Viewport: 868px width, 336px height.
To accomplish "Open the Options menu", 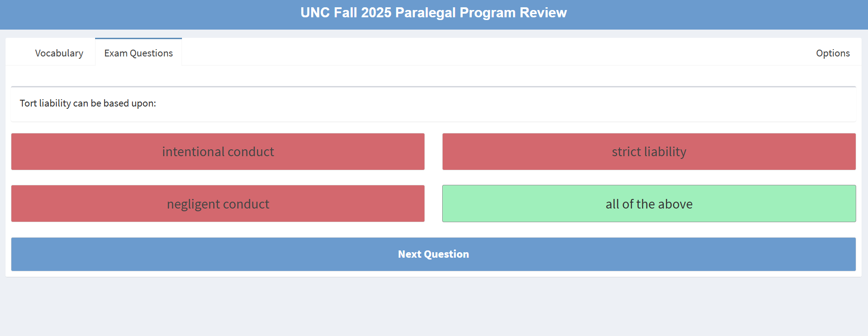I will (x=833, y=53).
